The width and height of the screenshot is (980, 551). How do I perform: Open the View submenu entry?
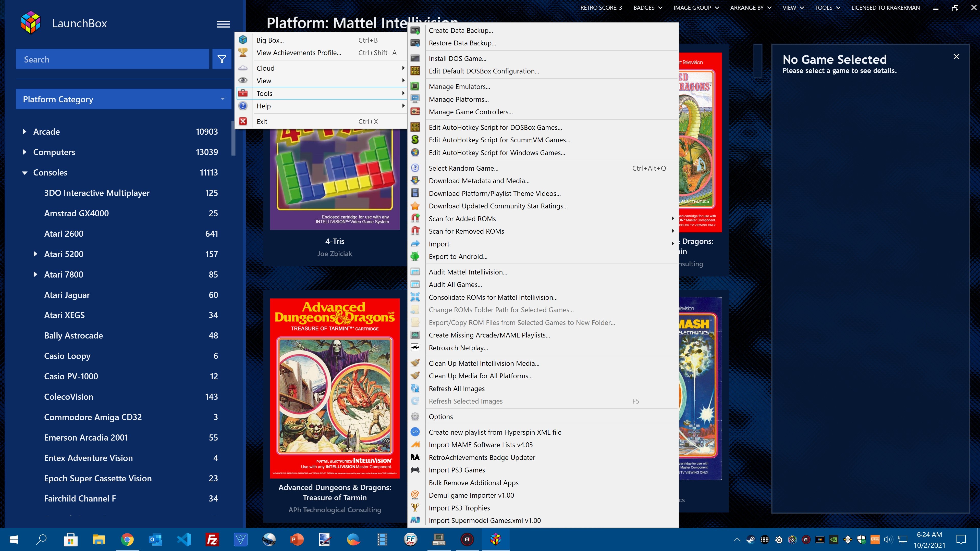click(322, 81)
